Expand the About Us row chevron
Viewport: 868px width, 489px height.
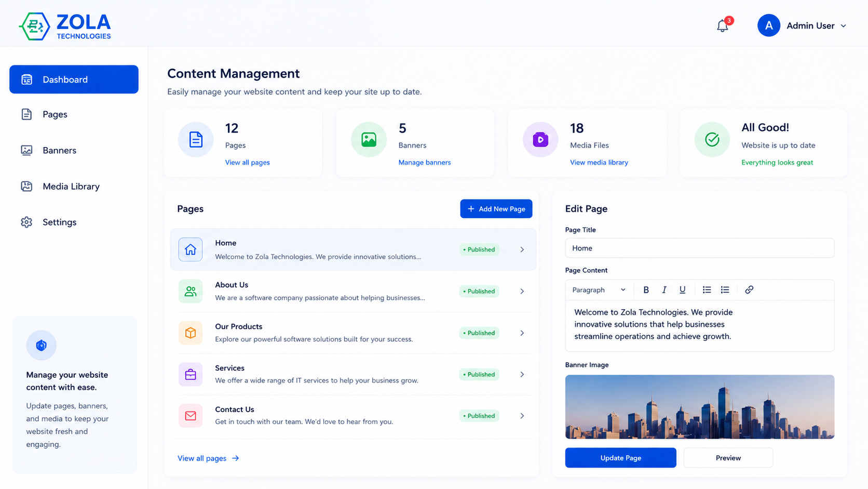pos(522,291)
